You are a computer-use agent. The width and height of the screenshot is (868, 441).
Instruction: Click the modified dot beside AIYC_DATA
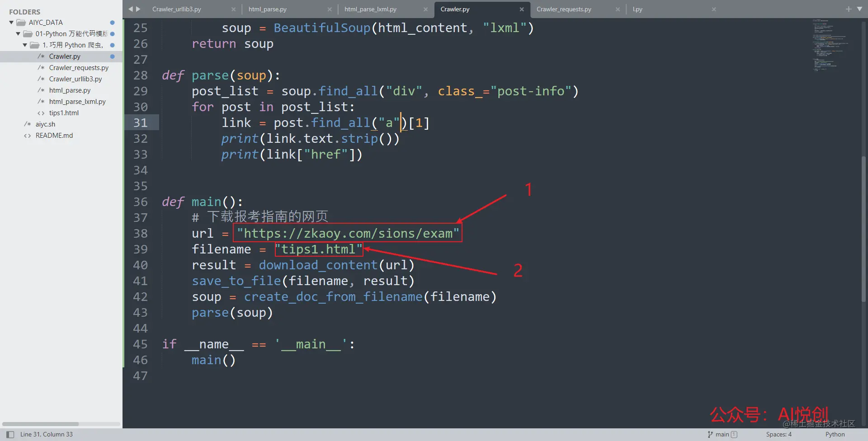(112, 23)
